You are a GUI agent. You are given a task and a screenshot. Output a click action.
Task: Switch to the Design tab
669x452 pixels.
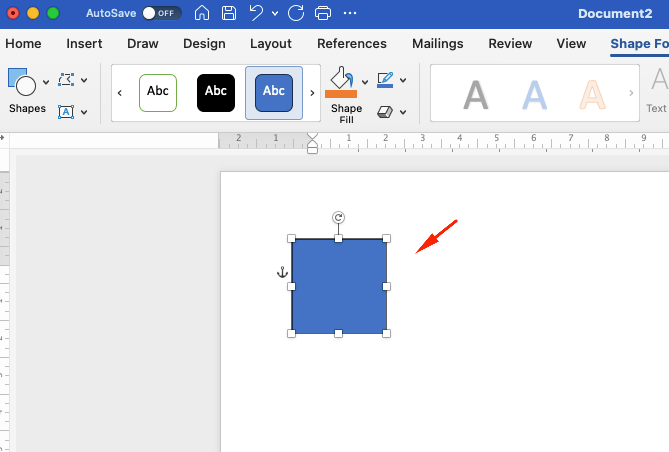(x=204, y=44)
